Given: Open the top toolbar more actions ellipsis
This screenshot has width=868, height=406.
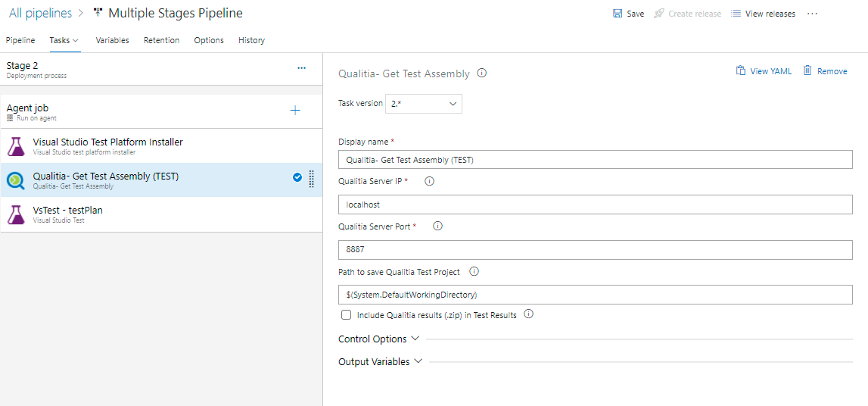Looking at the screenshot, I should click(x=812, y=14).
